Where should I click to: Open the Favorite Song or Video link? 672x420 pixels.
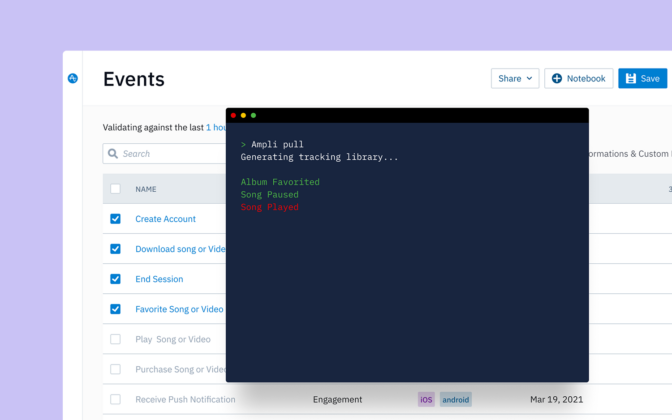[179, 309]
